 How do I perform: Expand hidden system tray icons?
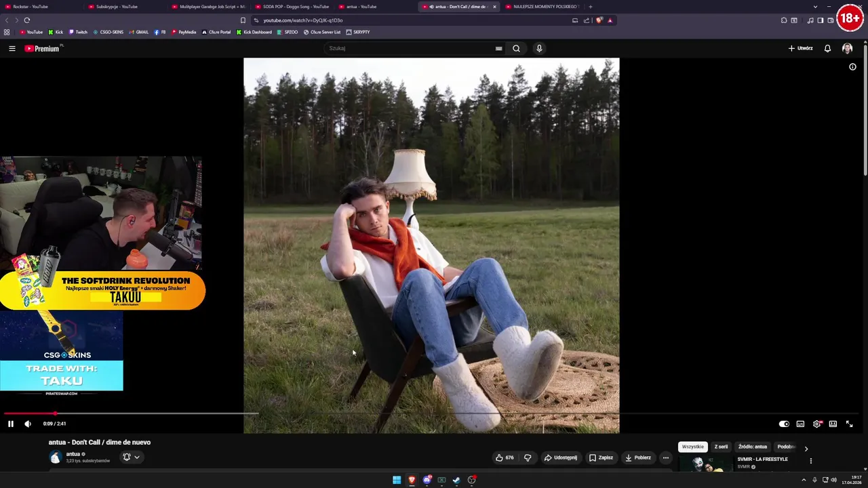(x=804, y=480)
